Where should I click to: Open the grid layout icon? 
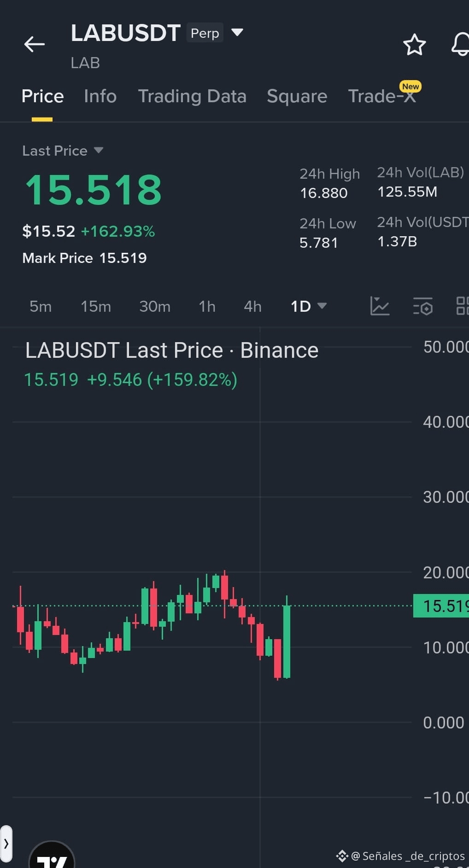(463, 306)
